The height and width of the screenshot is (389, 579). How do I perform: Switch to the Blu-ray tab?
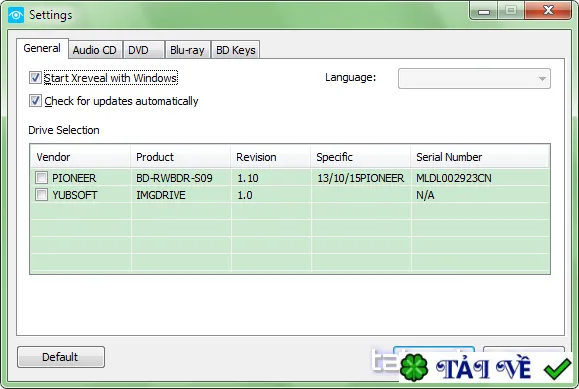tap(188, 50)
